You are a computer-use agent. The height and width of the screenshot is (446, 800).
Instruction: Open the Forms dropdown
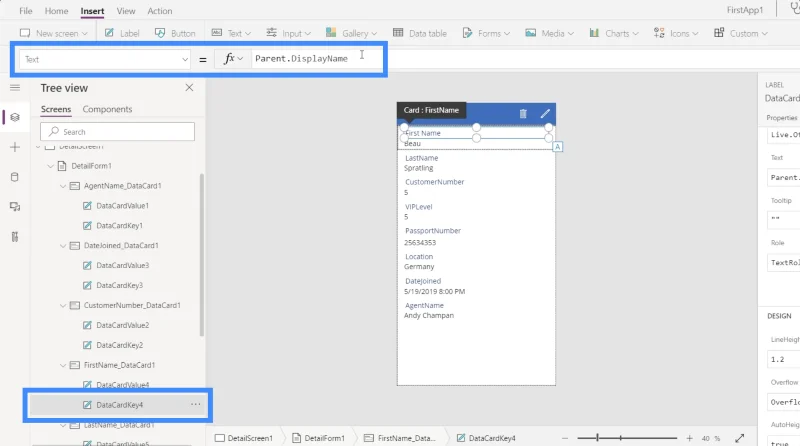coord(486,33)
